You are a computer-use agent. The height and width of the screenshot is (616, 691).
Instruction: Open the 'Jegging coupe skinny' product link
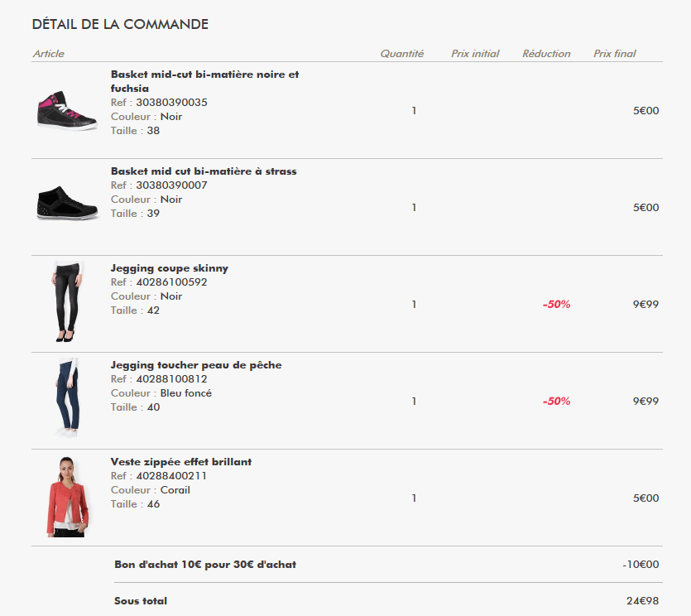coord(170,268)
